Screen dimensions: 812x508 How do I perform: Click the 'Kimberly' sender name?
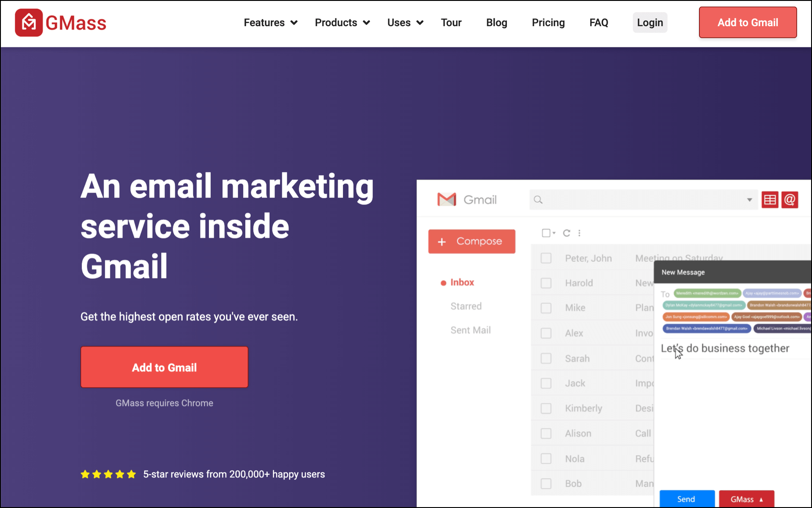pyautogui.click(x=583, y=408)
